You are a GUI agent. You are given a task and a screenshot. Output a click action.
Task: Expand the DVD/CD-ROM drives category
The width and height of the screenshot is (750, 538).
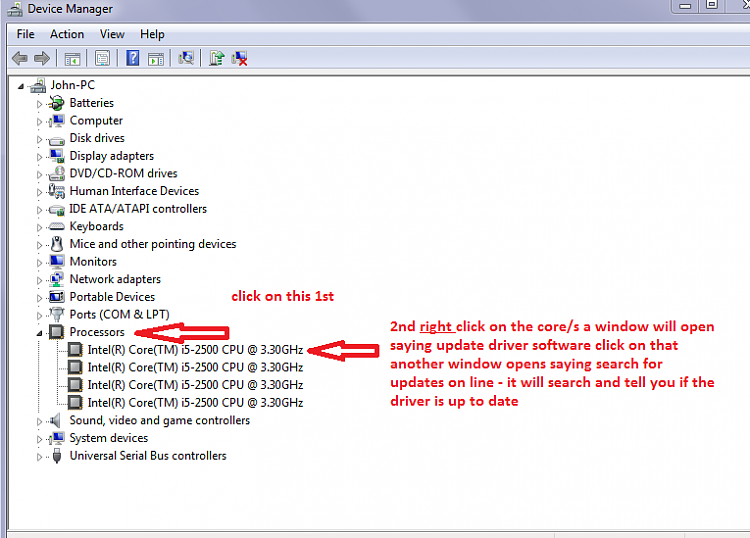pyautogui.click(x=39, y=175)
